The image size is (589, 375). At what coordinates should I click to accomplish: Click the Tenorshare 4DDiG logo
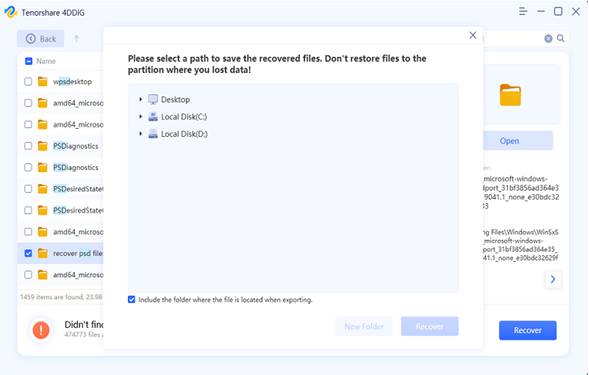click(x=11, y=12)
